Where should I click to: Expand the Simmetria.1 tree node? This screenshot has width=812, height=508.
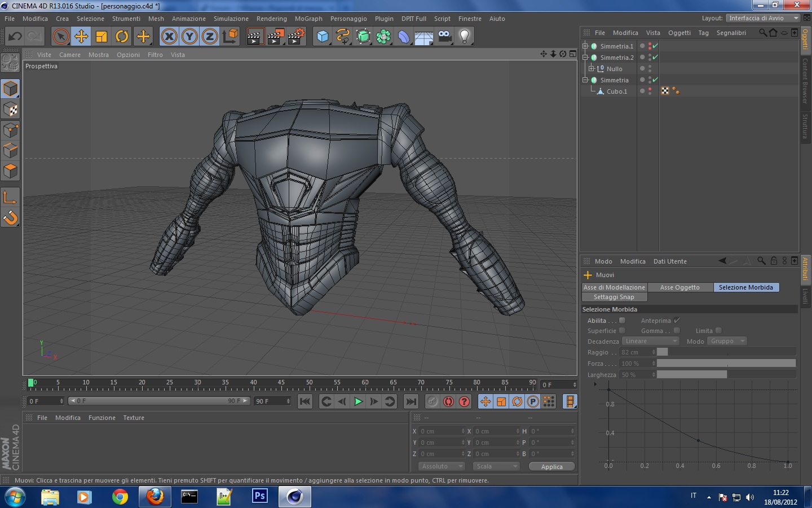coord(585,46)
